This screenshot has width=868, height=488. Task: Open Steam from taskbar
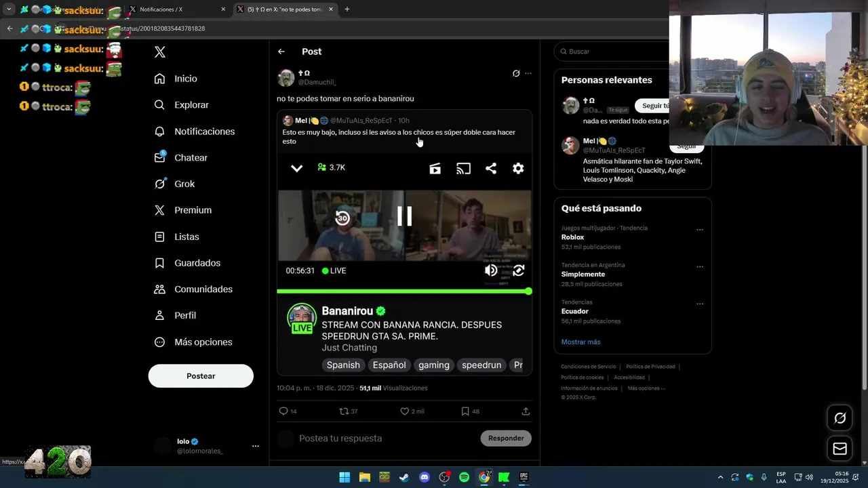(x=404, y=477)
